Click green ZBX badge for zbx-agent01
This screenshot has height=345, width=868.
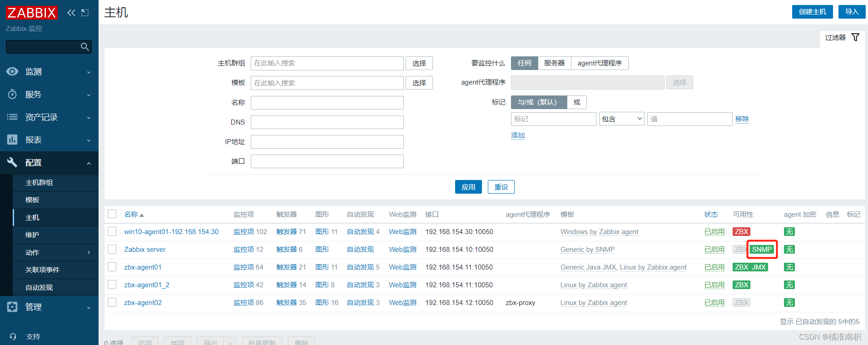pos(741,267)
